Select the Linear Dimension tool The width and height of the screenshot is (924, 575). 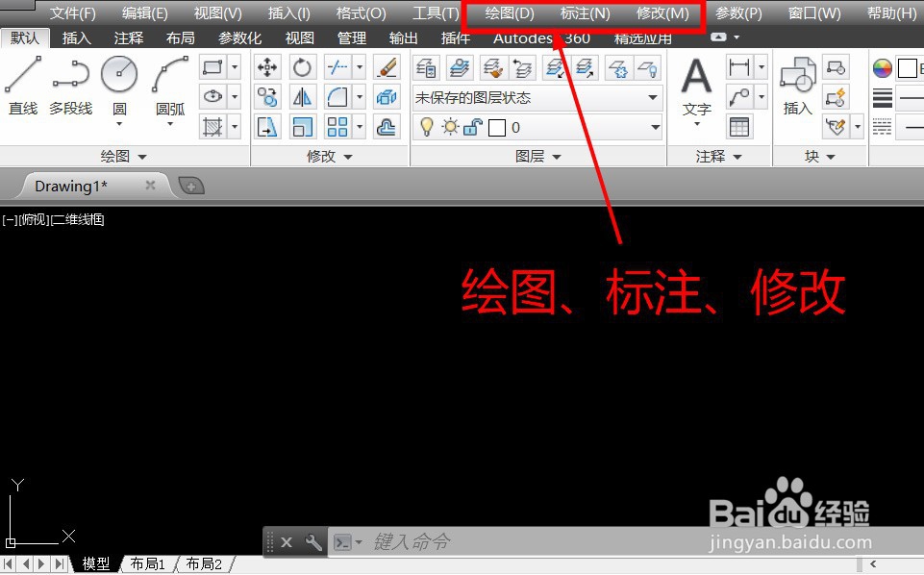[739, 67]
